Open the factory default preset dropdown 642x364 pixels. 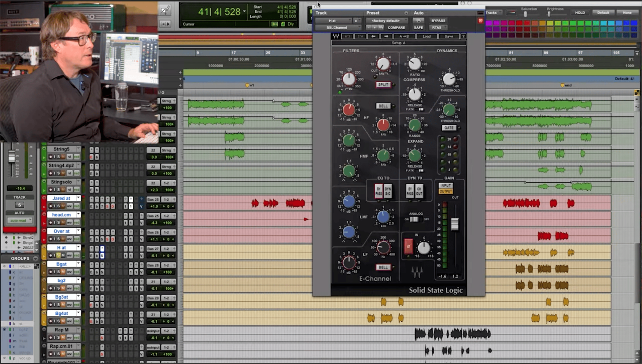click(x=386, y=21)
